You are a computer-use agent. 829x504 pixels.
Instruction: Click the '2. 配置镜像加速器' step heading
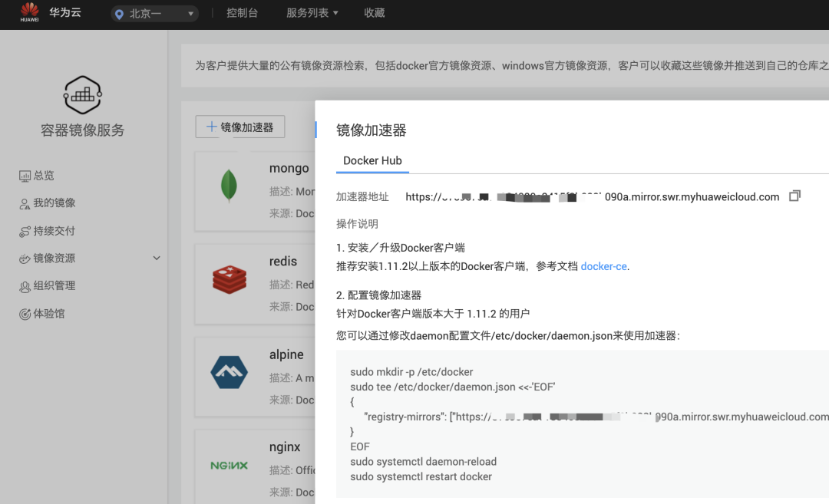point(378,295)
